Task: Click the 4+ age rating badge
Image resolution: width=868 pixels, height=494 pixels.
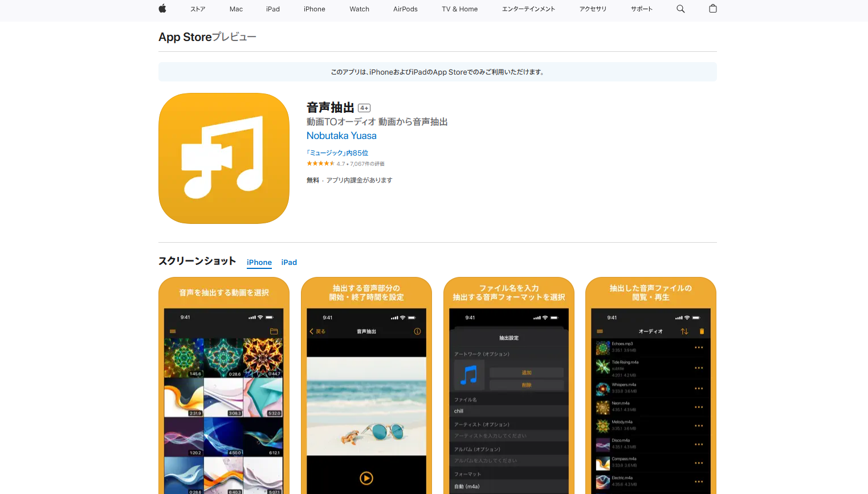Action: pos(364,108)
